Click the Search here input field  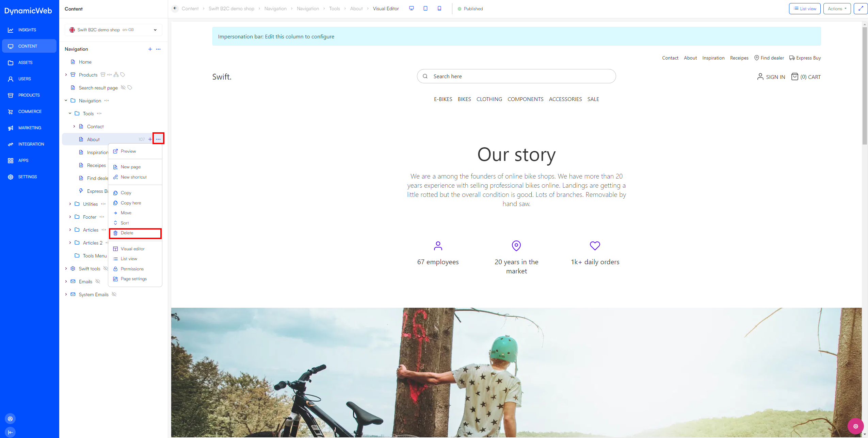[x=516, y=77]
